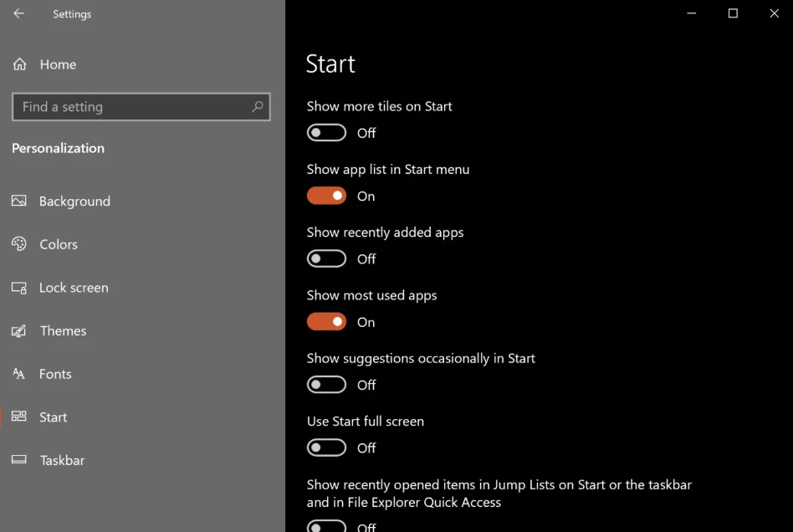Click the Start page title
This screenshot has width=793, height=532.
point(330,64)
